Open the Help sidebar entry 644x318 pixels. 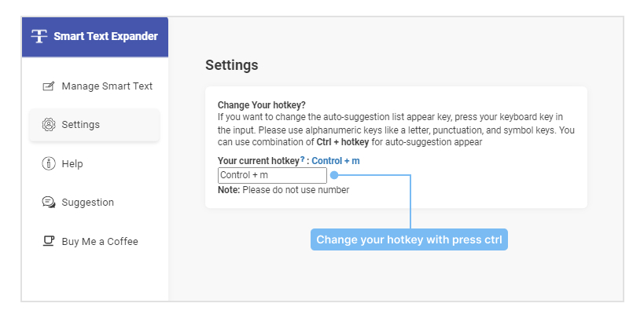point(94,164)
